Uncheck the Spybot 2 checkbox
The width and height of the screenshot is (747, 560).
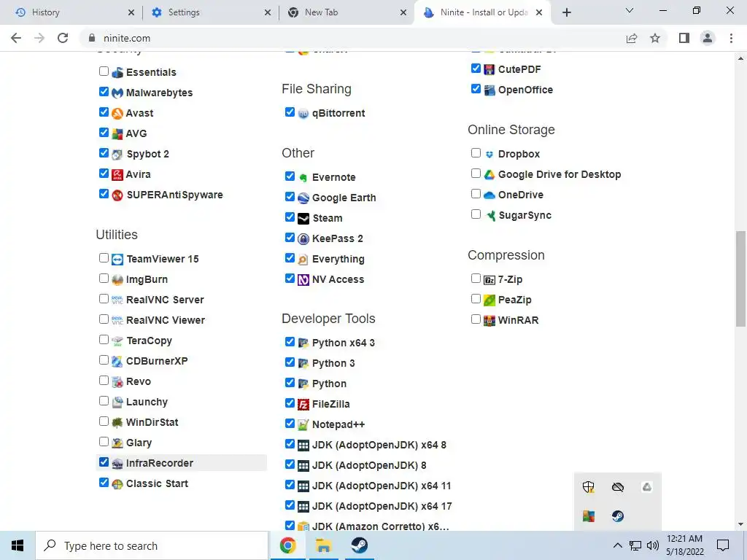104,153
